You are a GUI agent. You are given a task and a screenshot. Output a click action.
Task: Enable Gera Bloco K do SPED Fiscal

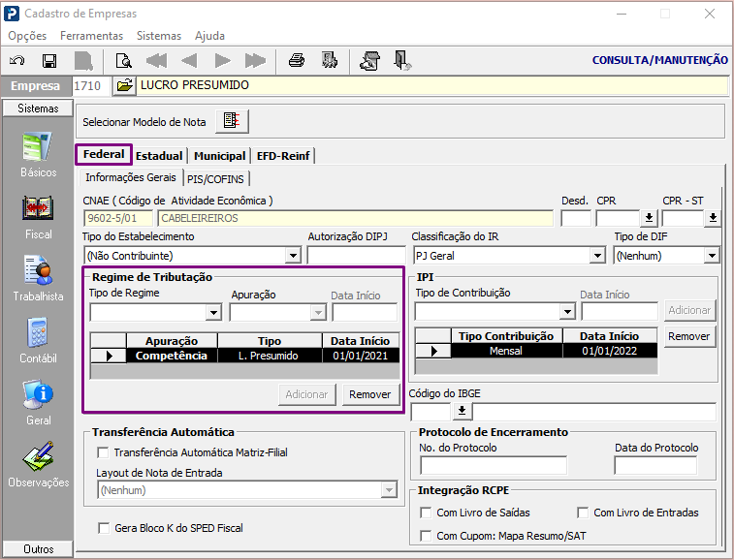coord(104,528)
